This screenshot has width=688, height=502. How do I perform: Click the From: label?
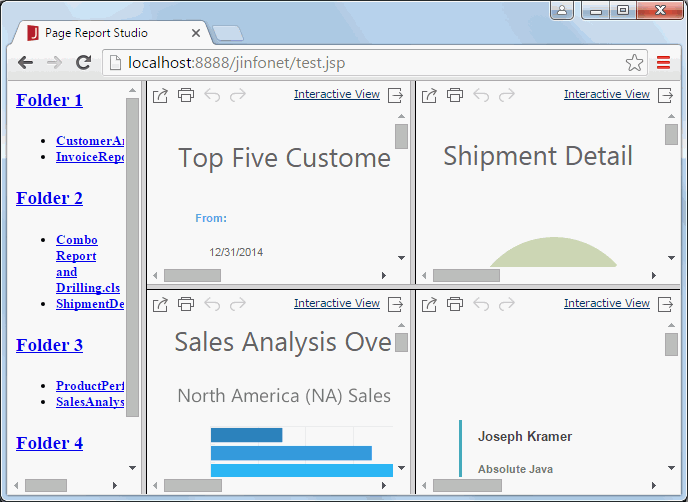tap(211, 218)
